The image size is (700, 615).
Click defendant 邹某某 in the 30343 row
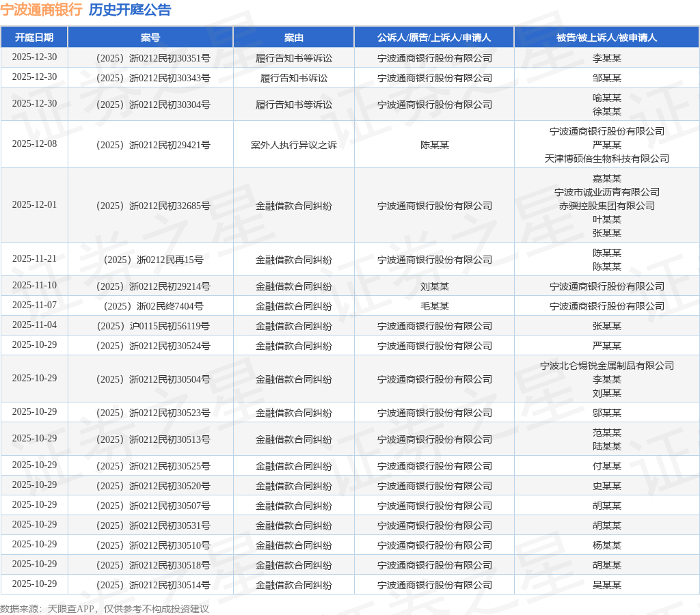pos(607,78)
